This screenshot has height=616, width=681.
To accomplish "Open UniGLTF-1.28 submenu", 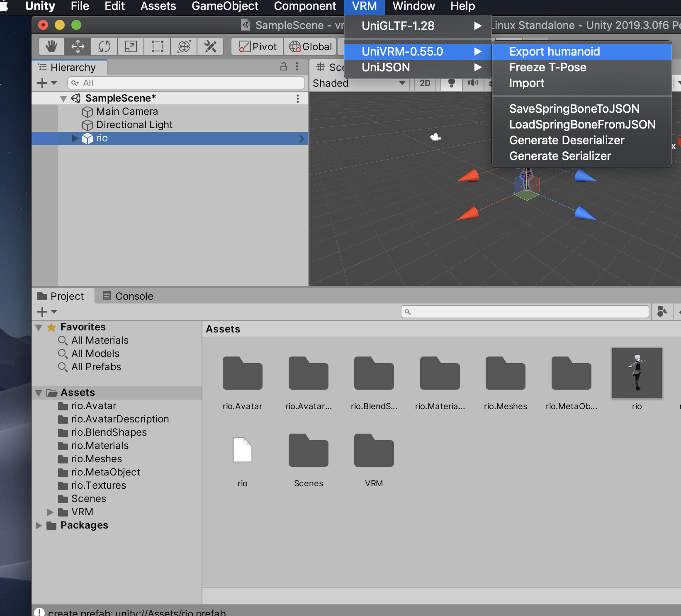I will pyautogui.click(x=418, y=26).
